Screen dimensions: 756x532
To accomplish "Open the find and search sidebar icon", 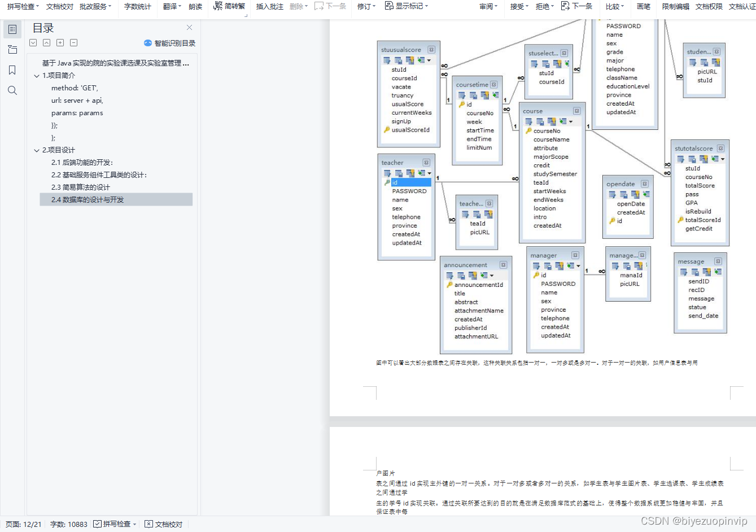I will pos(12,90).
